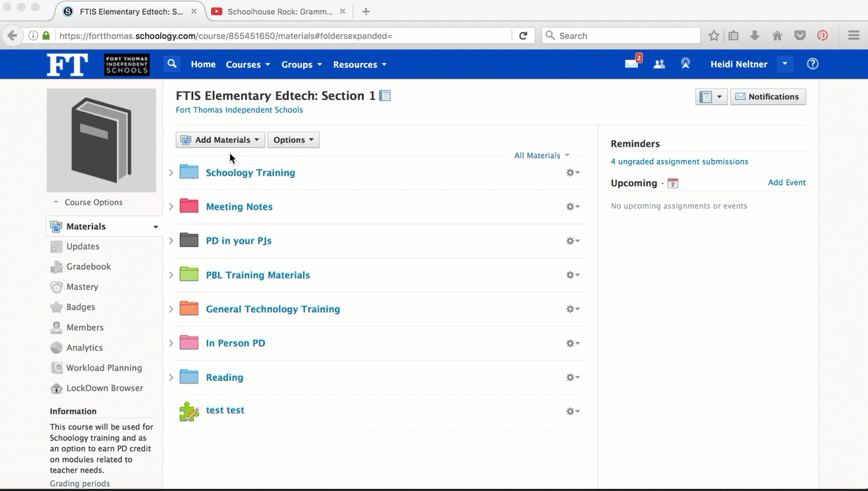The width and height of the screenshot is (868, 491).
Task: Open the messages envelope icon
Action: (x=632, y=64)
